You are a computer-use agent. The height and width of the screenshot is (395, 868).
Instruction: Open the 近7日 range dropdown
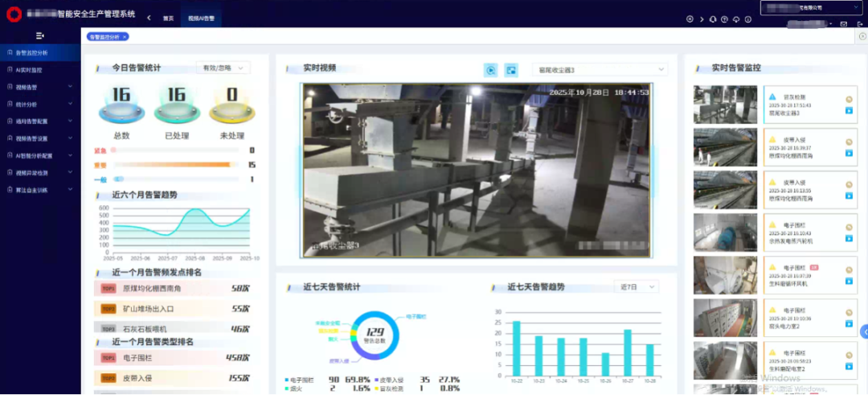click(636, 286)
